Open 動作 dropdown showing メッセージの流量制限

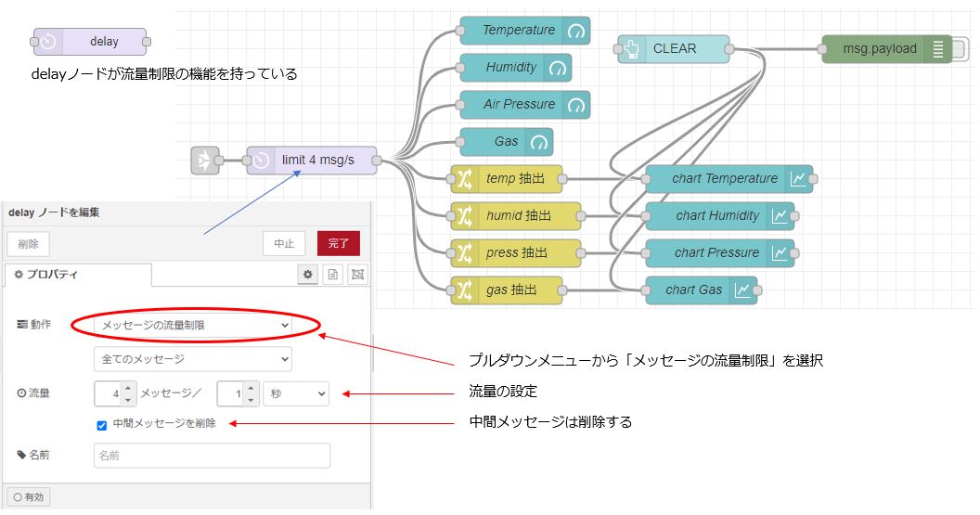(193, 326)
